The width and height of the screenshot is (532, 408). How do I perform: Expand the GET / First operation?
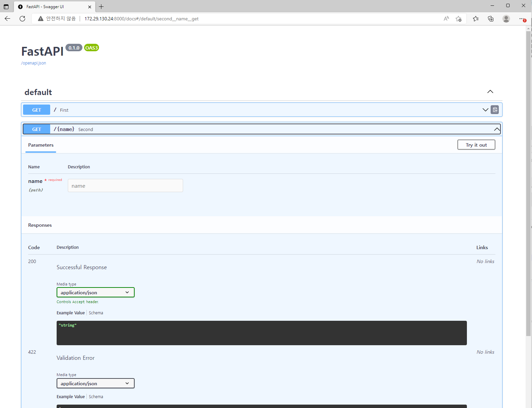point(485,110)
